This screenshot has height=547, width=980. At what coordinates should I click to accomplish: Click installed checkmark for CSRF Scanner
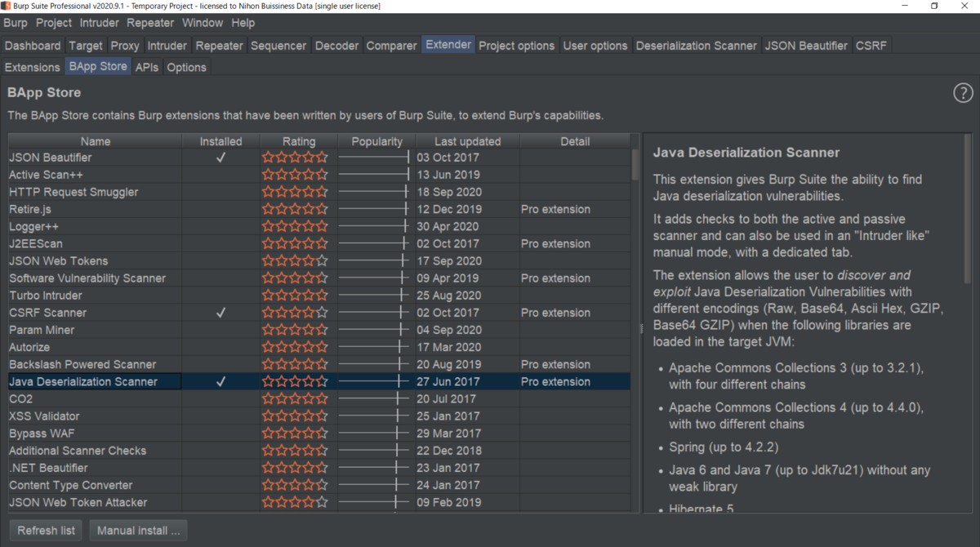click(220, 313)
